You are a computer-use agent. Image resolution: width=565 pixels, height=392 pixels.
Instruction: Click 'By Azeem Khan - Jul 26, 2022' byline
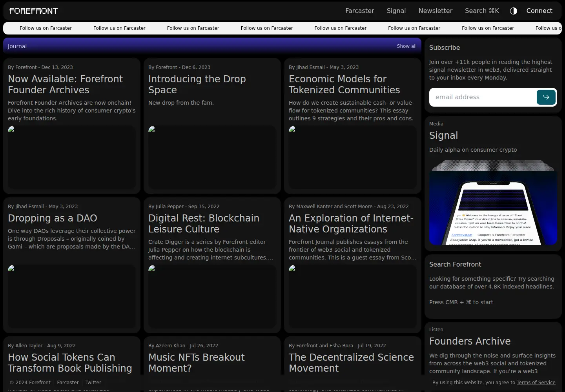[x=183, y=346]
